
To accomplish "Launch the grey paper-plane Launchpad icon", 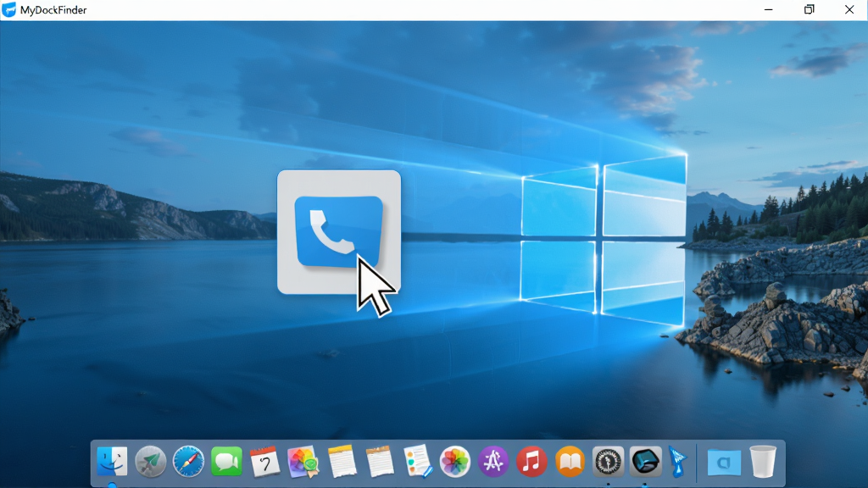I will 151,461.
